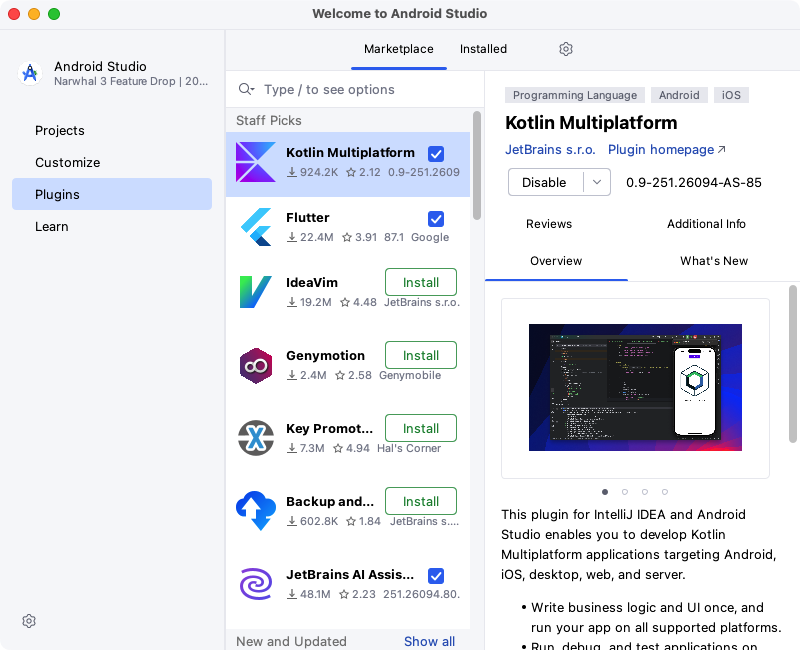Click the plugin description scrollbar
Image resolution: width=800 pixels, height=650 pixels.
pyautogui.click(x=792, y=364)
